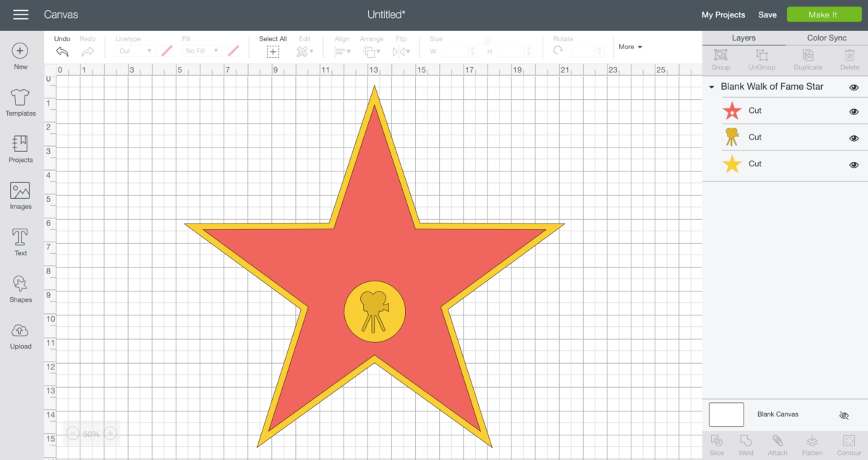
Task: Zoom out with the minus button
Action: coord(72,433)
